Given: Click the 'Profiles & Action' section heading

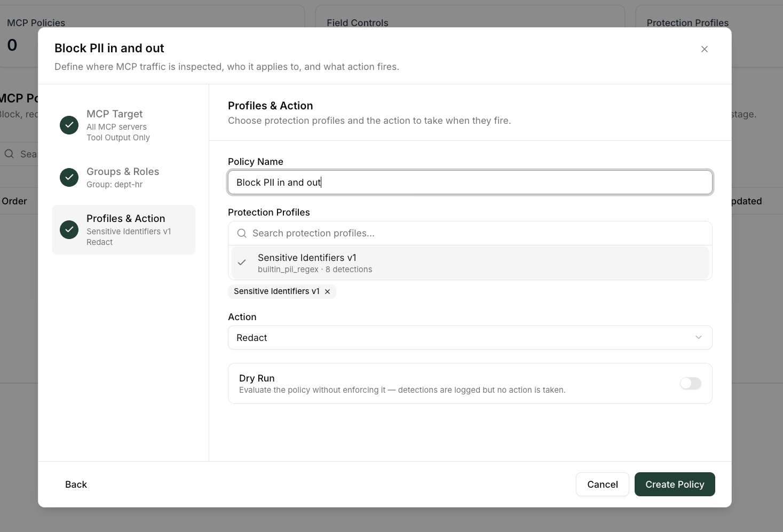Looking at the screenshot, I should click(x=270, y=106).
